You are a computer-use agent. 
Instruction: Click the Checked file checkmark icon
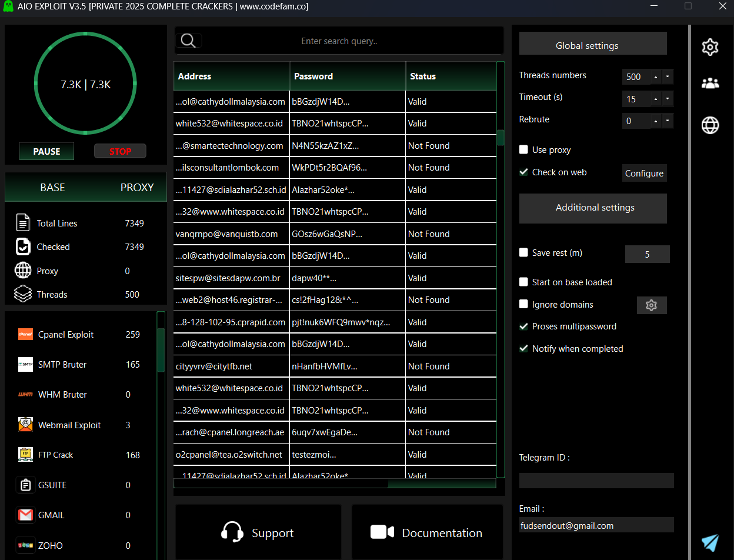click(x=23, y=246)
